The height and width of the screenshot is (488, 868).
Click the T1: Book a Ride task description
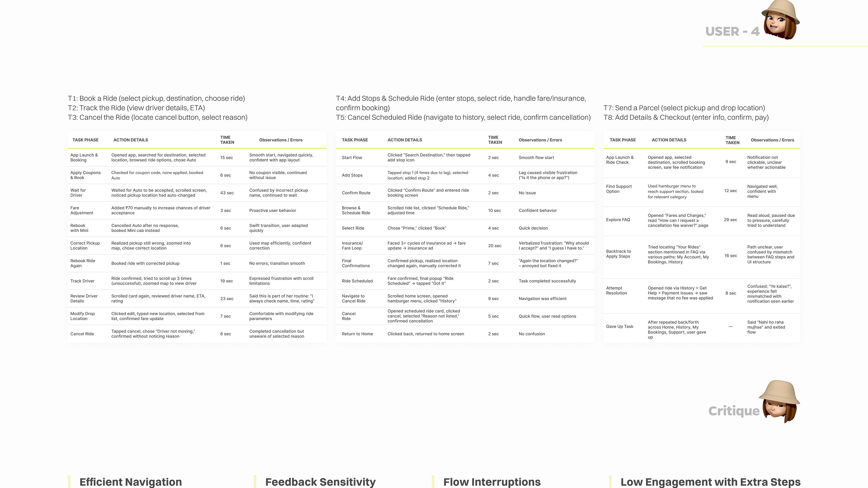(x=156, y=98)
